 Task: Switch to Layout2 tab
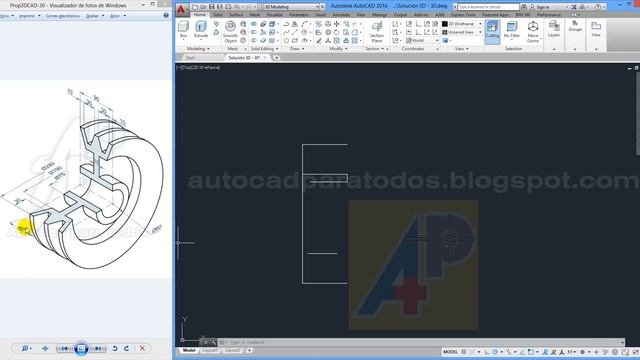[232, 350]
